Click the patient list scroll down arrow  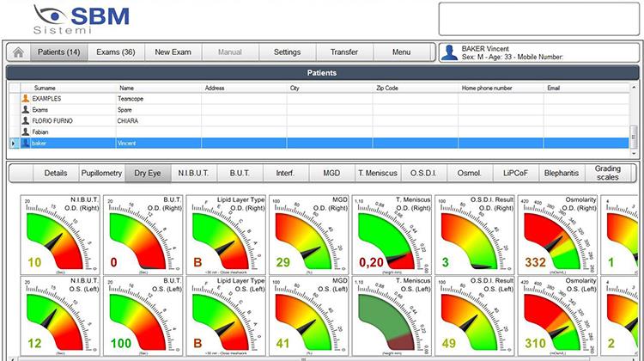coord(634,153)
